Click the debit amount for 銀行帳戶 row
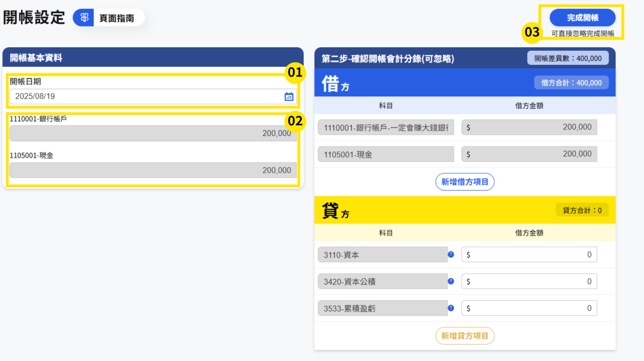This screenshot has width=644, height=361. 529,127
